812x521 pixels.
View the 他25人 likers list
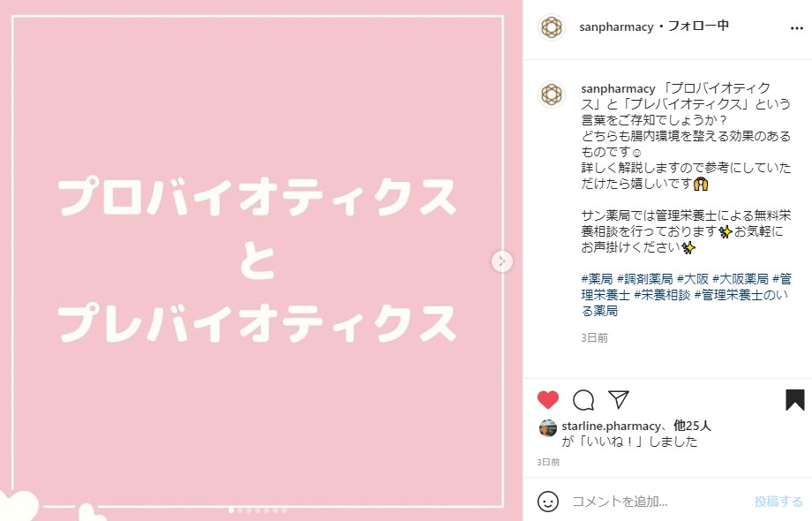tap(692, 426)
